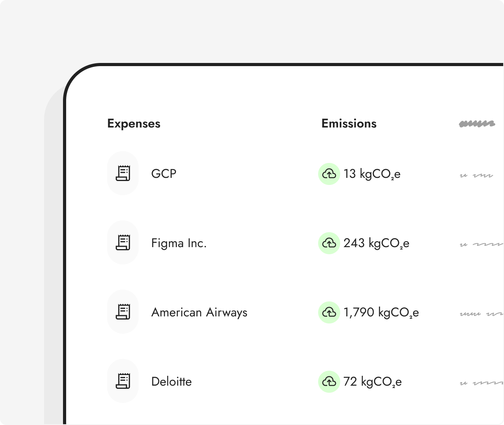Click the 13 kgCO2e emissions value
Viewport: 504px width, 425px height.
click(x=372, y=174)
